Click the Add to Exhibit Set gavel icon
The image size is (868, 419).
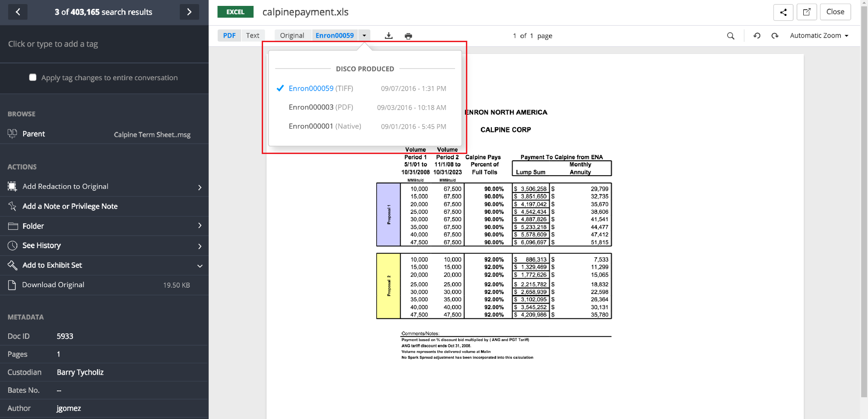12,265
